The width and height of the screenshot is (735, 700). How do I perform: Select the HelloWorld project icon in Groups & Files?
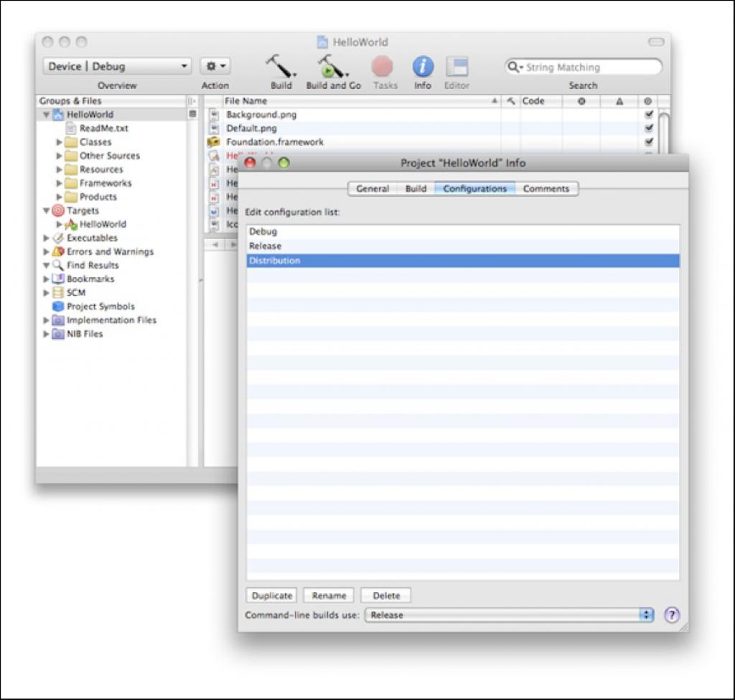point(58,114)
